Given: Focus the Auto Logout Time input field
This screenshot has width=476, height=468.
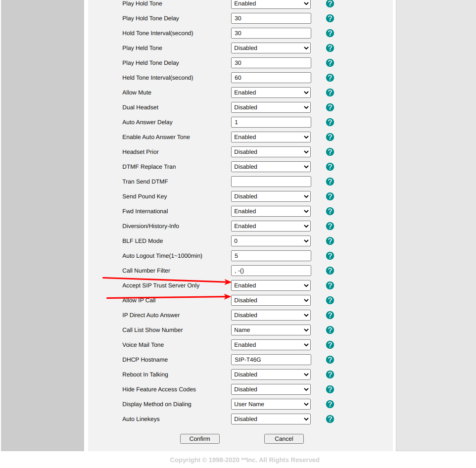Looking at the screenshot, I should (x=271, y=256).
